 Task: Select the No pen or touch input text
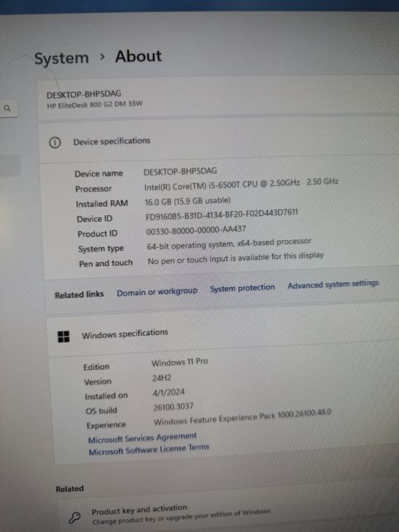click(x=236, y=258)
